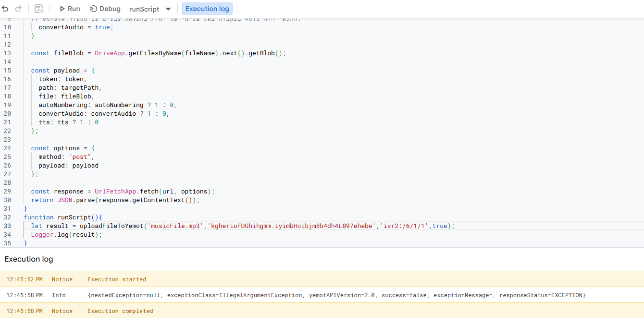The image size is (644, 325).
Task: Click 'uploadFileToYemot' function call on line 33
Action: tap(111, 226)
